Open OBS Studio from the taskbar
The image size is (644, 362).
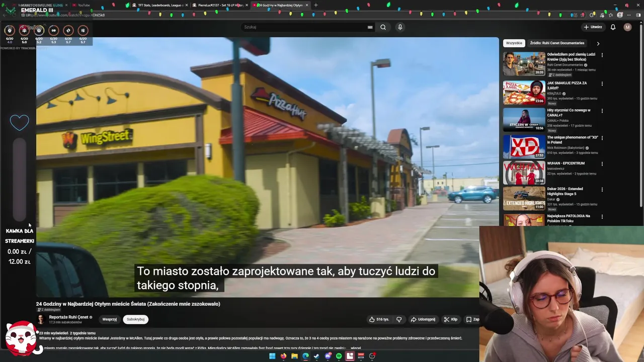click(x=372, y=356)
